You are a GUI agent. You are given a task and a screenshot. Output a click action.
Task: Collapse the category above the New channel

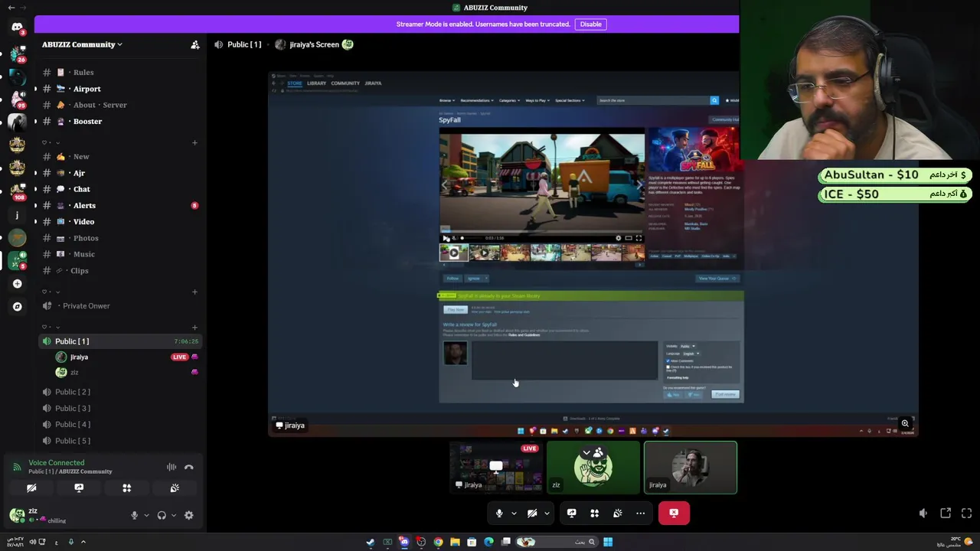pyautogui.click(x=51, y=142)
